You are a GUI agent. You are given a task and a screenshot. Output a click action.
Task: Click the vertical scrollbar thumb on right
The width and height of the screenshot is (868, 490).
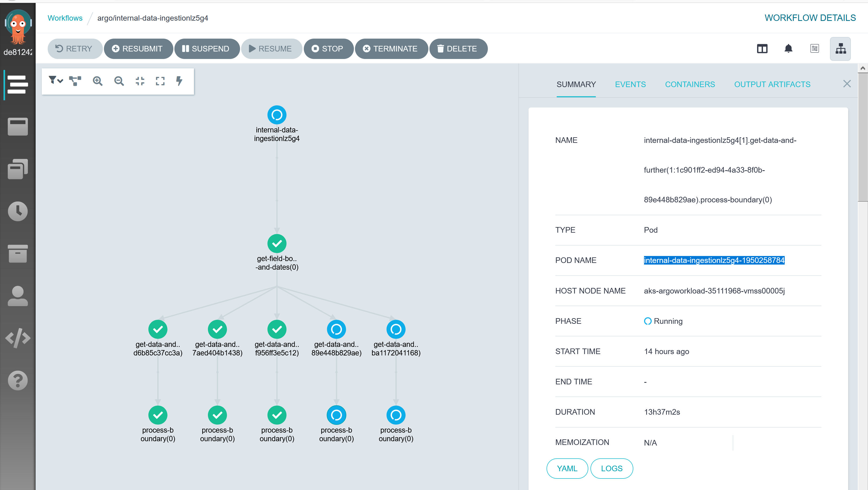pyautogui.click(x=863, y=137)
